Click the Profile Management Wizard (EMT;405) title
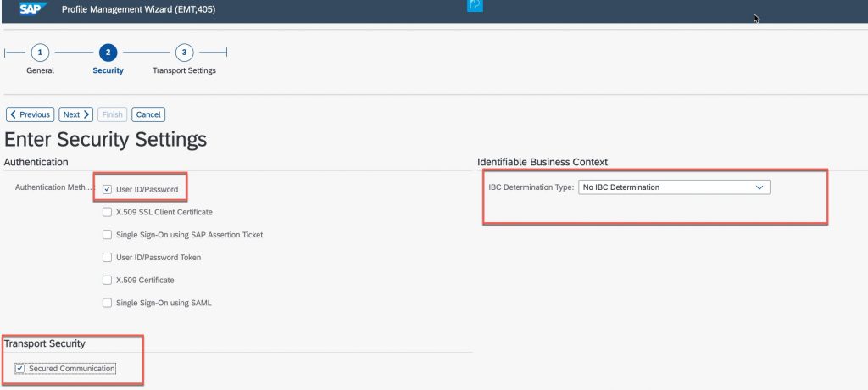Image resolution: width=868 pixels, height=390 pixels. [138, 9]
